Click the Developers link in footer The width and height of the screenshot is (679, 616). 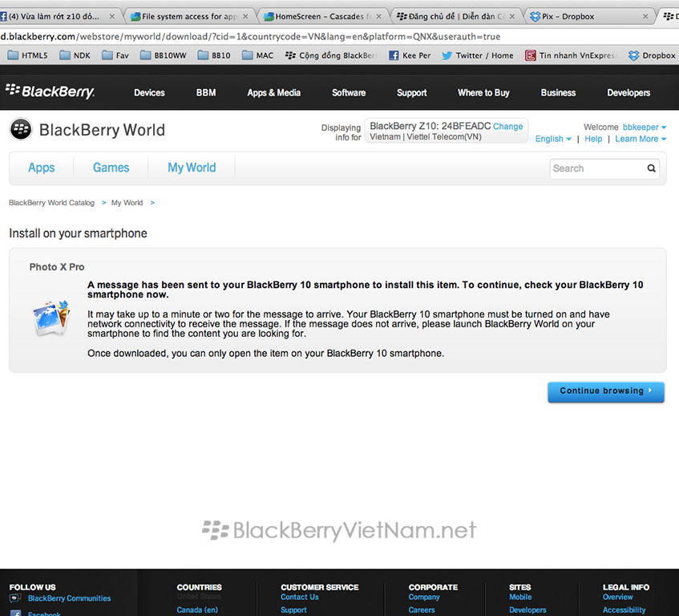click(x=527, y=610)
